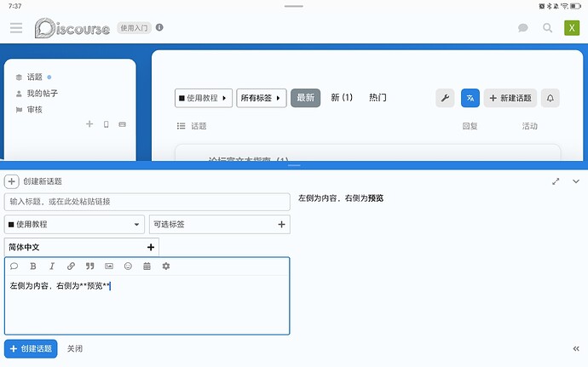Viewport: 588px width, 367px height.
Task: Insert date with calendar toolbar icon
Action: [x=147, y=267]
